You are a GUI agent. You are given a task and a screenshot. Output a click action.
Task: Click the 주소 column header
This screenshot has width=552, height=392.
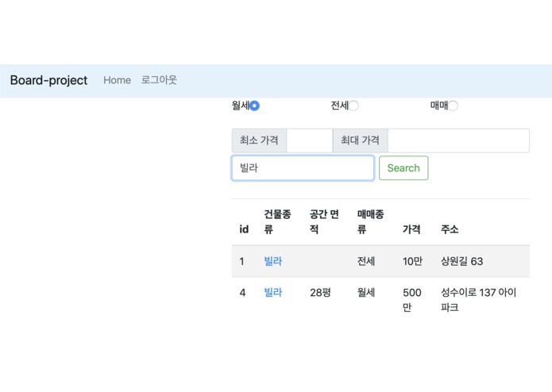point(450,229)
